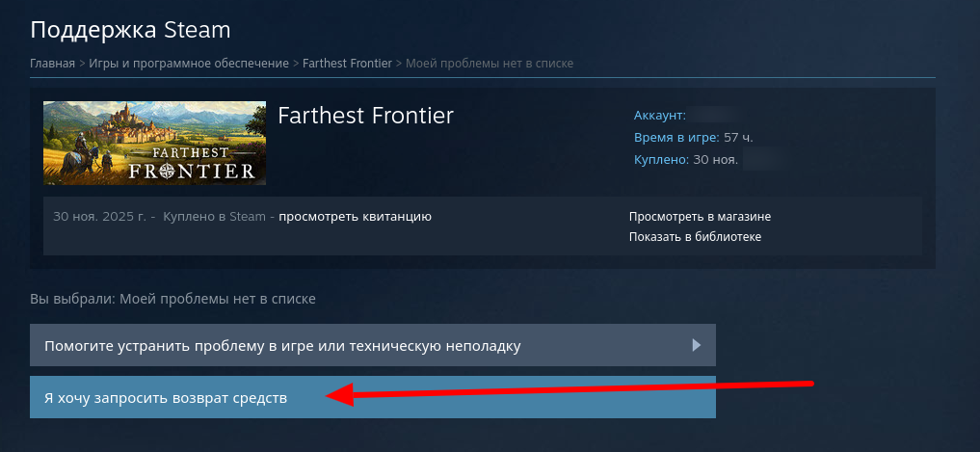Click the Поддержка Steam page heading
The width and height of the screenshot is (980, 452).
[x=130, y=30]
